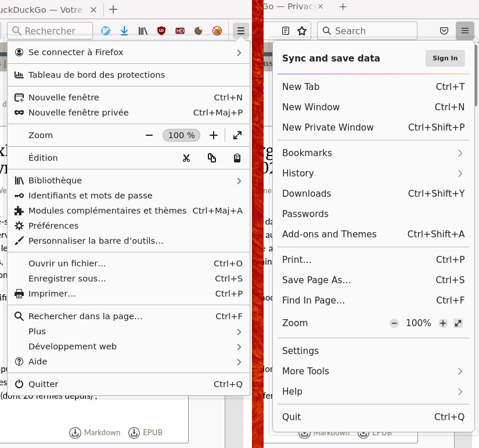
Task: Open Modules complémentaires et thèmes
Action: click(x=129, y=211)
